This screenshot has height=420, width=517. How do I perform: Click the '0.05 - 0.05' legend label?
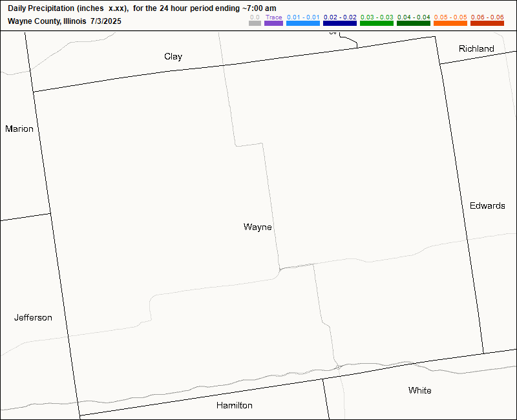point(450,17)
